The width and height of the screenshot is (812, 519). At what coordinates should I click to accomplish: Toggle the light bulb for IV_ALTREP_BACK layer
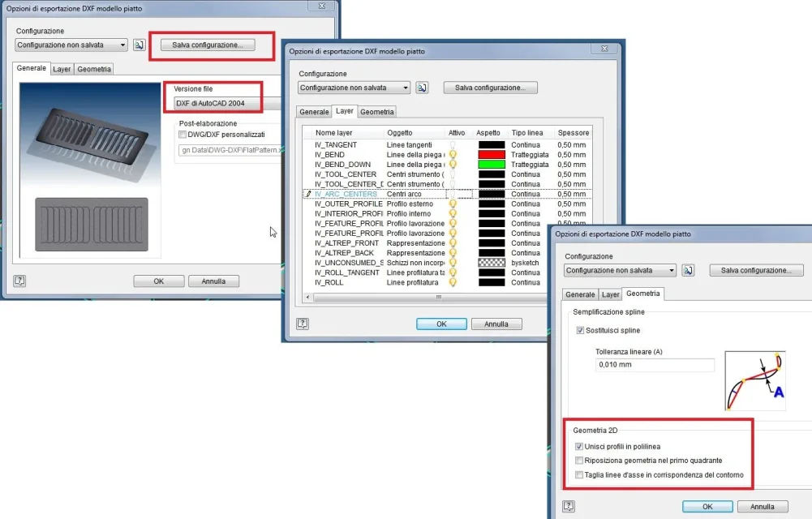[453, 253]
